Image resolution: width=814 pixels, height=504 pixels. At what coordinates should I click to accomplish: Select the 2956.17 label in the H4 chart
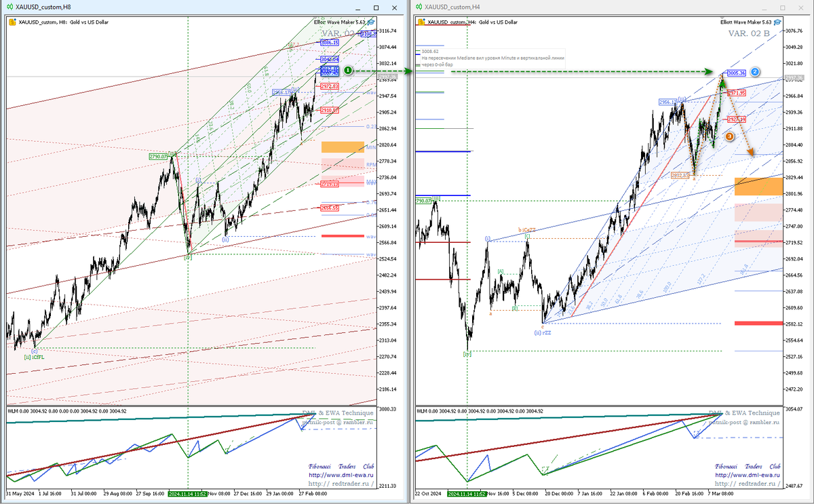[x=668, y=102]
